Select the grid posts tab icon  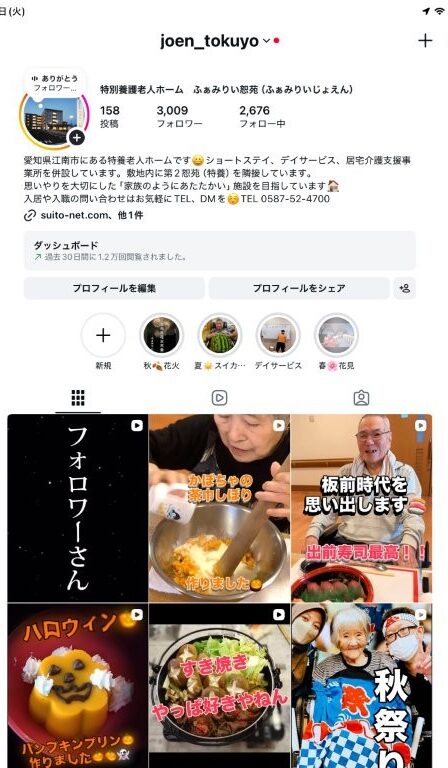point(78,398)
